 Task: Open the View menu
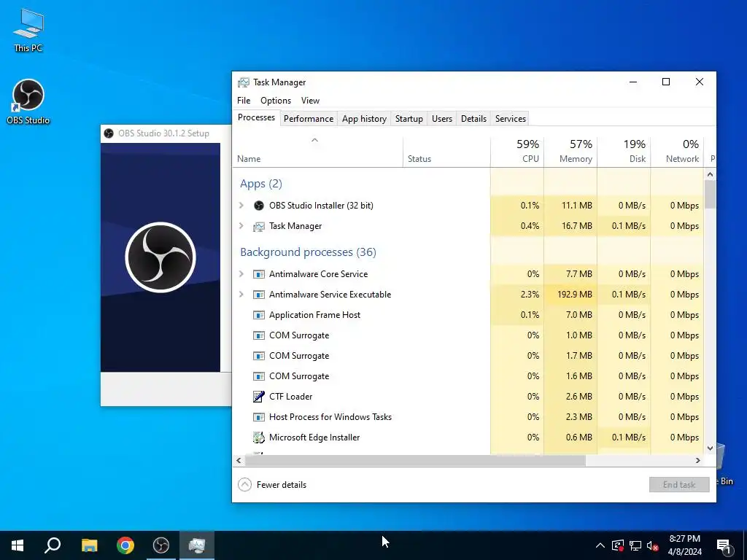click(x=310, y=101)
